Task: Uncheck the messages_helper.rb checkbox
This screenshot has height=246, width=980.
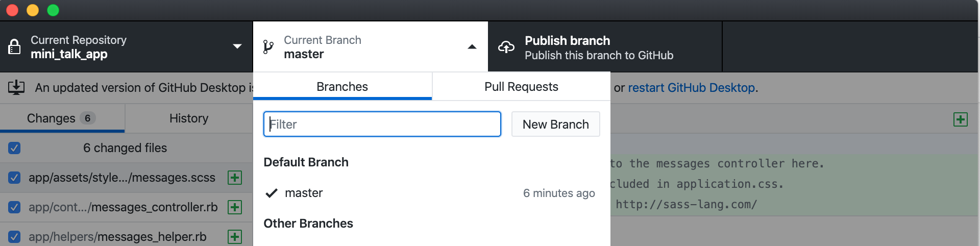Action: 14,237
